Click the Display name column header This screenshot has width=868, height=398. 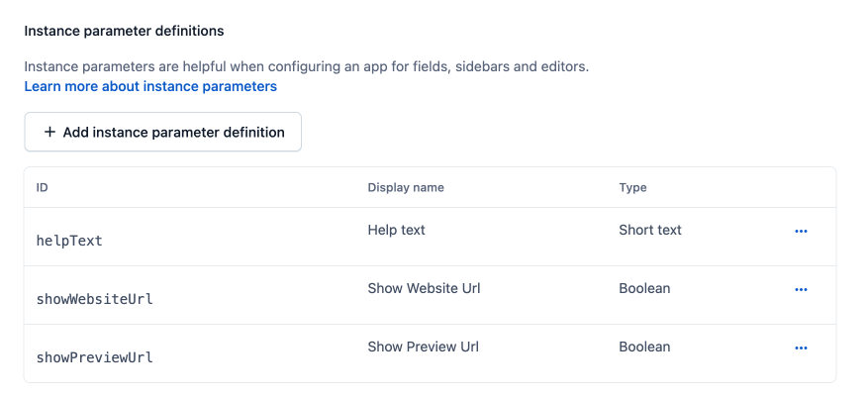pyautogui.click(x=406, y=187)
